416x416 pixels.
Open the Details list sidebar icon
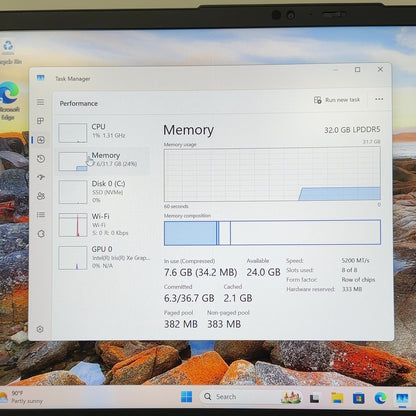click(x=41, y=215)
